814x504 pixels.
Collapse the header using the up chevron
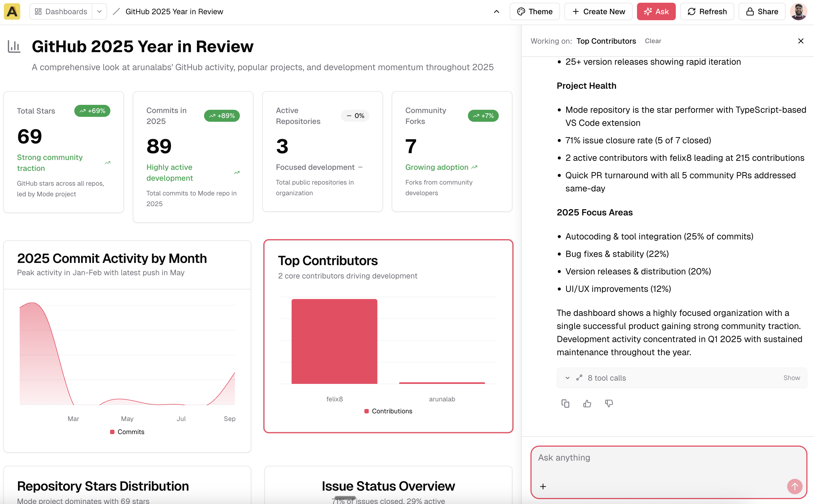(496, 12)
